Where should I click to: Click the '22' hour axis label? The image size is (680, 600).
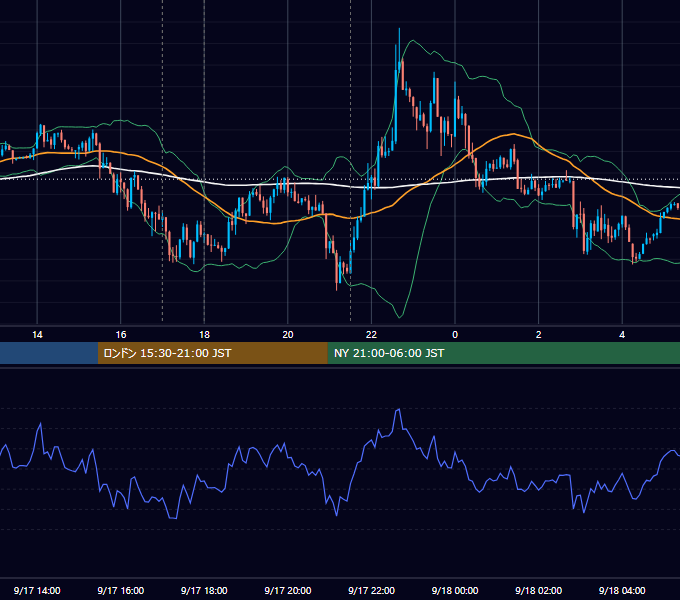[371, 335]
